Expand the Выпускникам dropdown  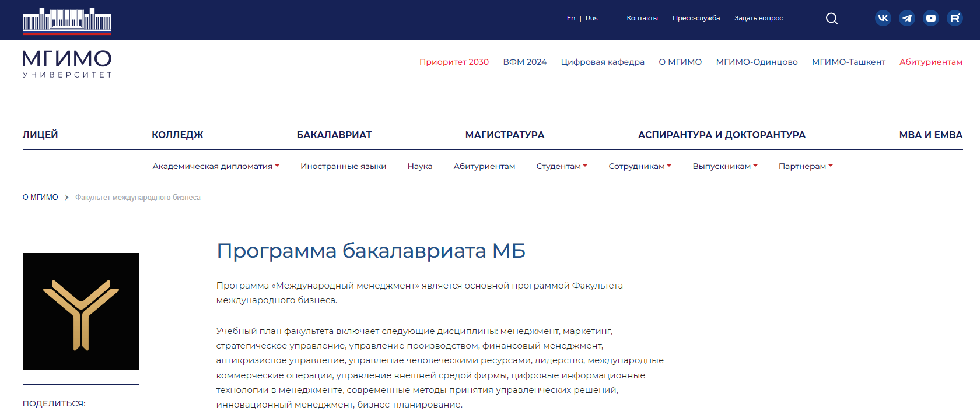(x=725, y=166)
